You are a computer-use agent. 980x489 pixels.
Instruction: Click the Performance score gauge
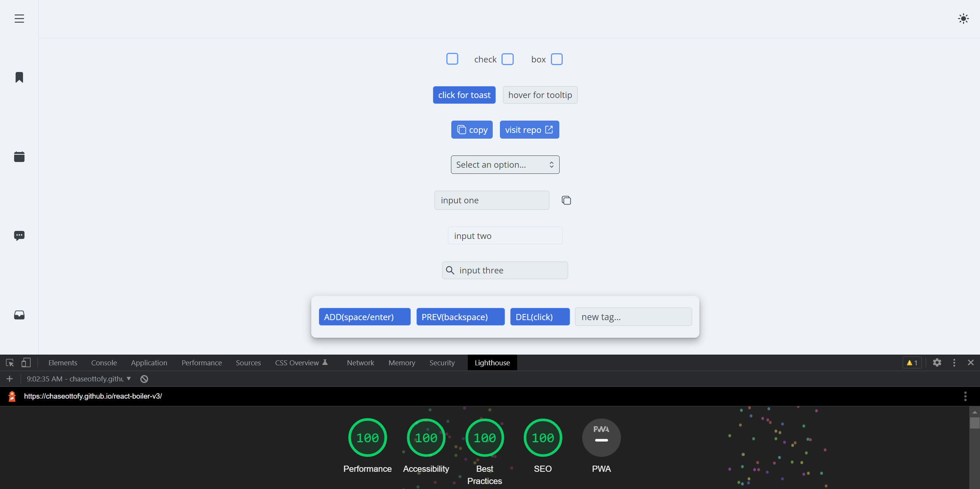coord(367,438)
